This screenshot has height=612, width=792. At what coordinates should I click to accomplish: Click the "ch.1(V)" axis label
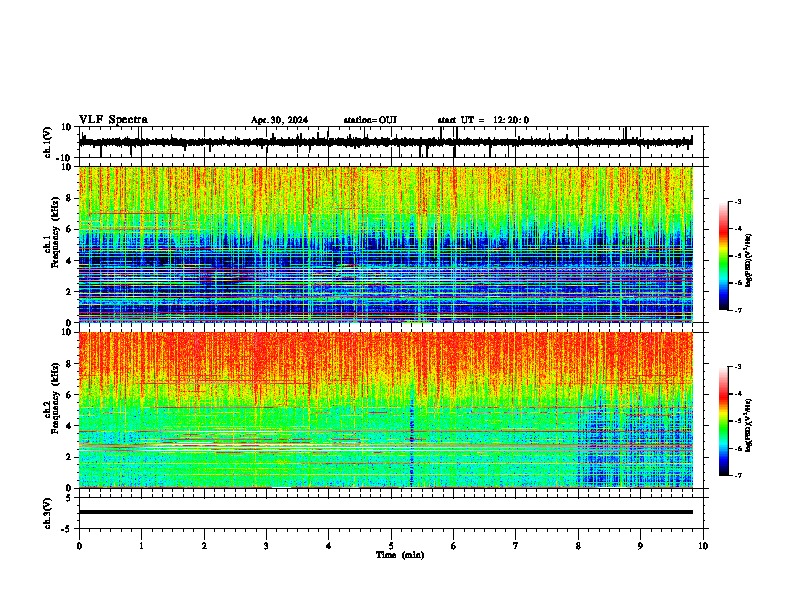tap(48, 142)
